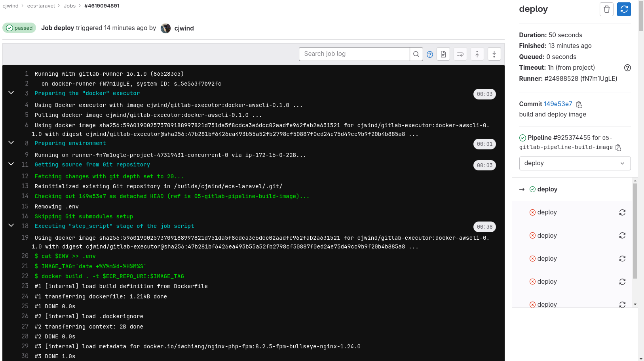Collapse the Executing step_script section

click(11, 225)
